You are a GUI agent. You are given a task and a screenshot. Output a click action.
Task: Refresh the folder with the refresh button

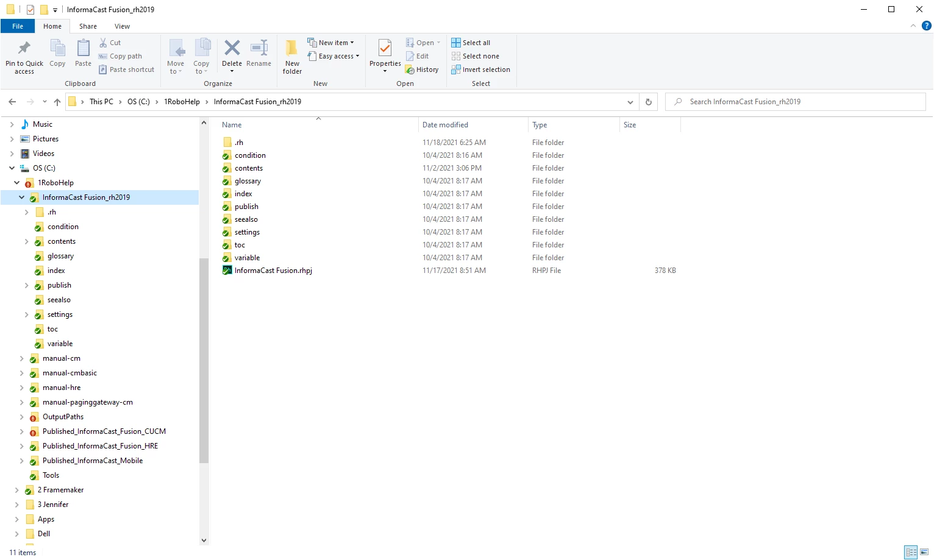point(649,102)
